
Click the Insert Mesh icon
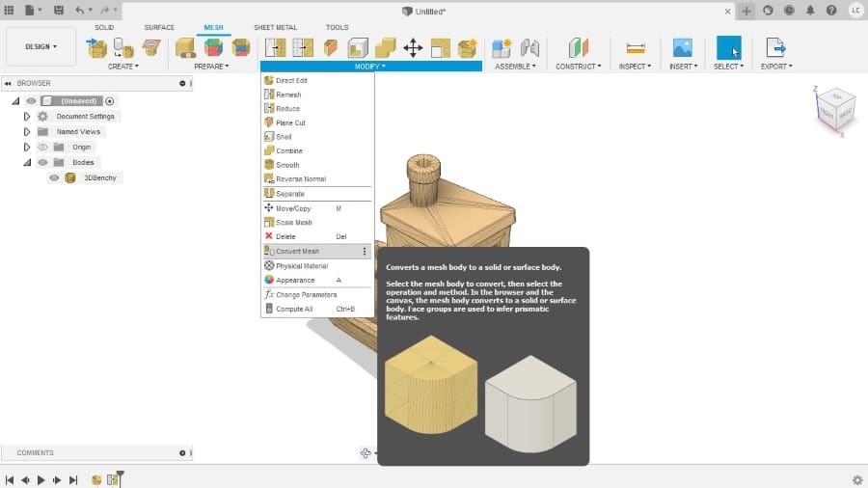click(96, 47)
